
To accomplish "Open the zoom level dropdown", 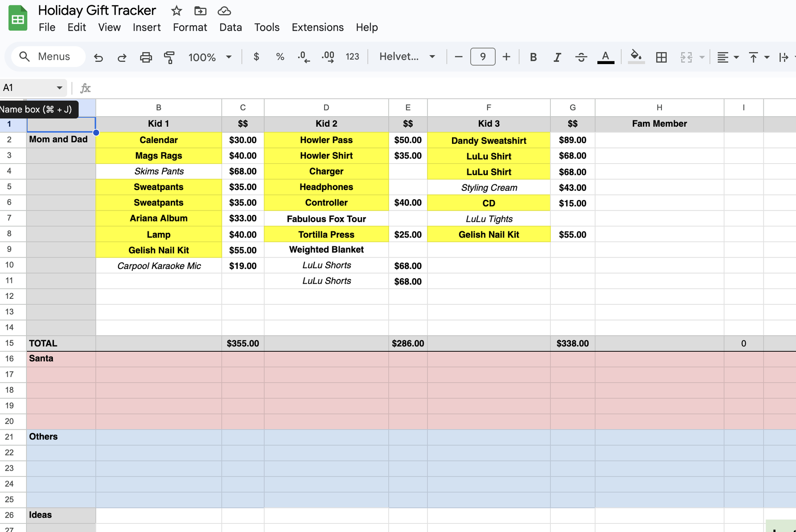I will [210, 57].
